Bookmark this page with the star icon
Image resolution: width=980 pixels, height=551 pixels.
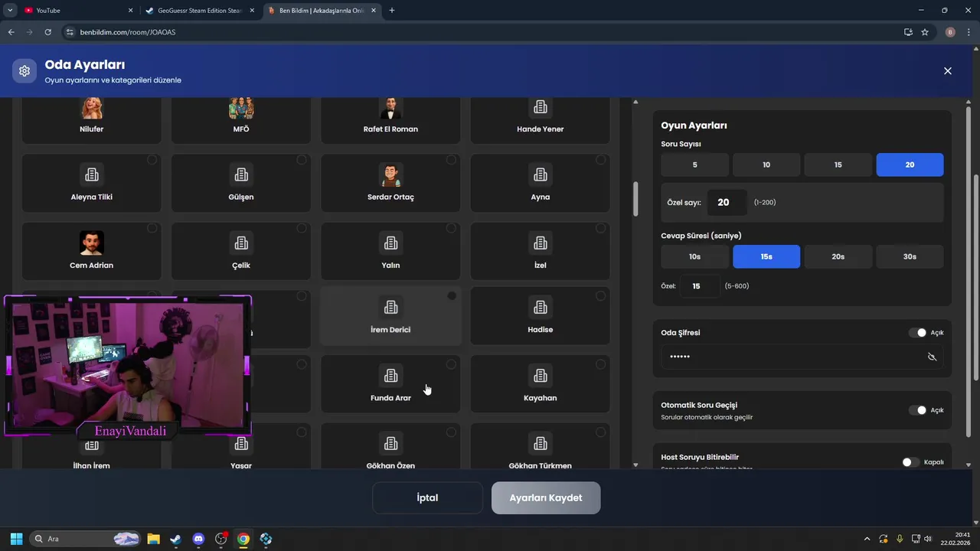click(925, 32)
